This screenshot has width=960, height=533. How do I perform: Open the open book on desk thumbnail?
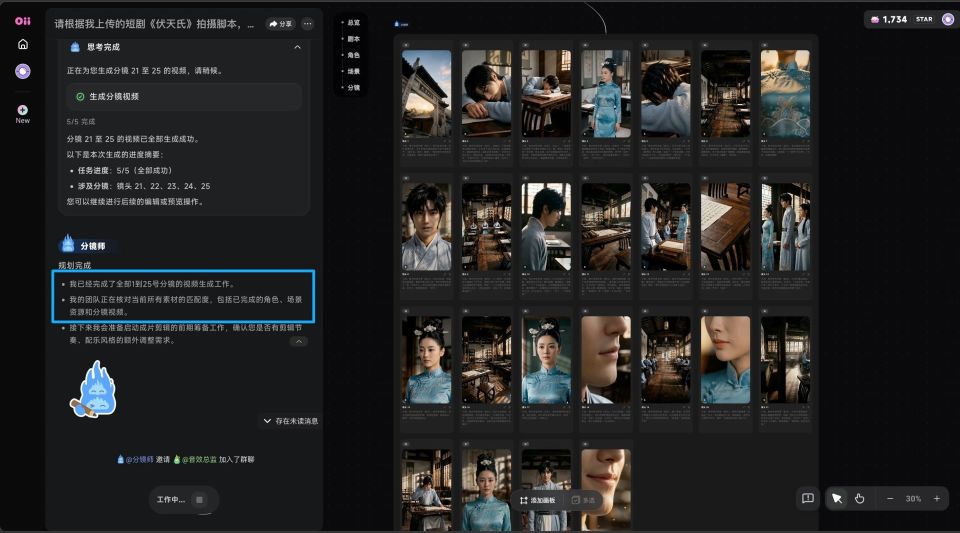click(x=726, y=227)
